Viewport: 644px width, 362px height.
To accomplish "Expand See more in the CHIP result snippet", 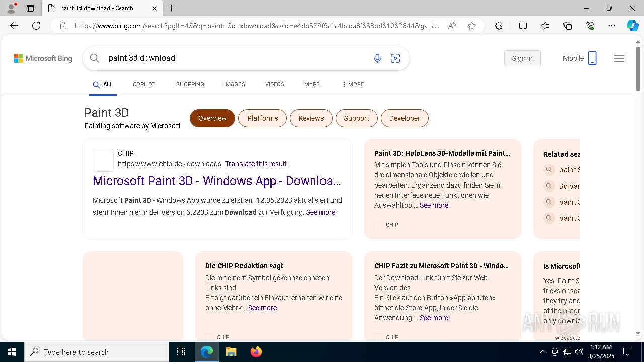I will coord(320,212).
